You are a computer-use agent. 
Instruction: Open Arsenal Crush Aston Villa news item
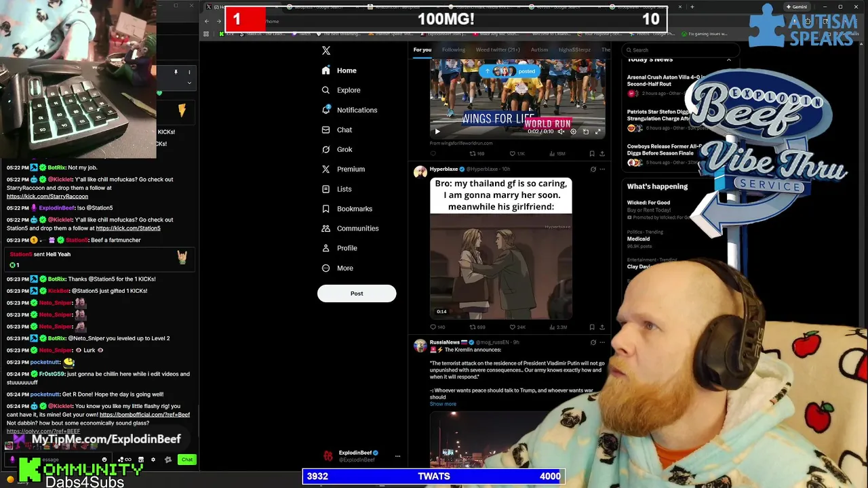(665, 85)
